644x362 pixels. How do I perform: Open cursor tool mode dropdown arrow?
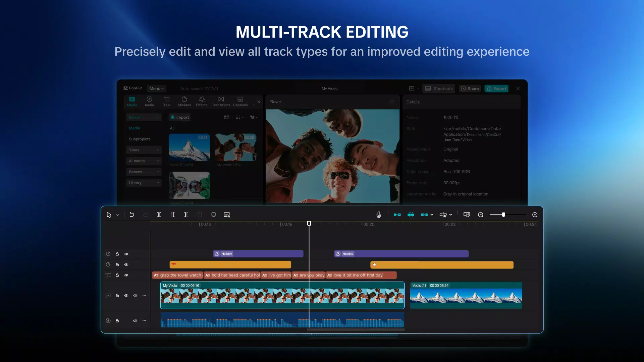tap(117, 215)
